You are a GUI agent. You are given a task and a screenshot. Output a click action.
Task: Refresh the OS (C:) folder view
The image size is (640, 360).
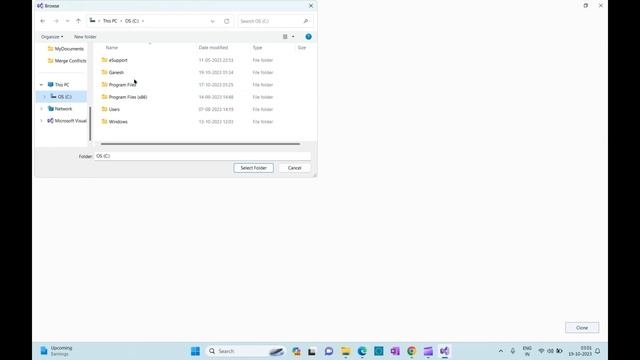tap(227, 21)
